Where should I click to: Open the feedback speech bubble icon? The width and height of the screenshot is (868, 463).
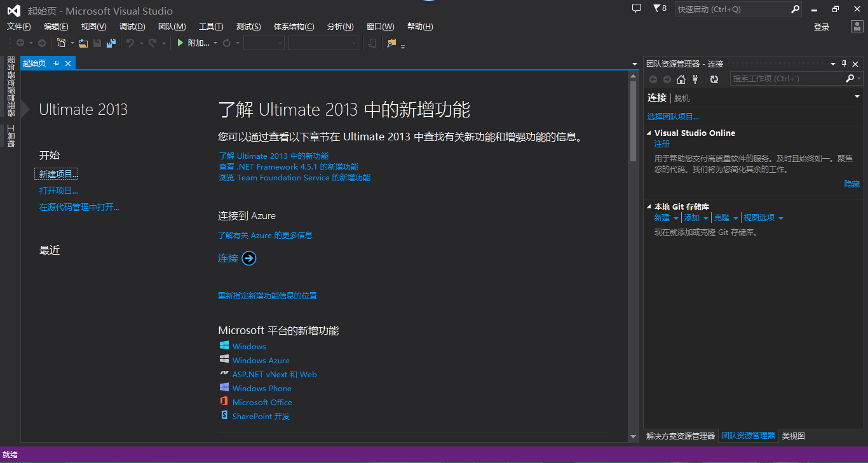tap(637, 9)
